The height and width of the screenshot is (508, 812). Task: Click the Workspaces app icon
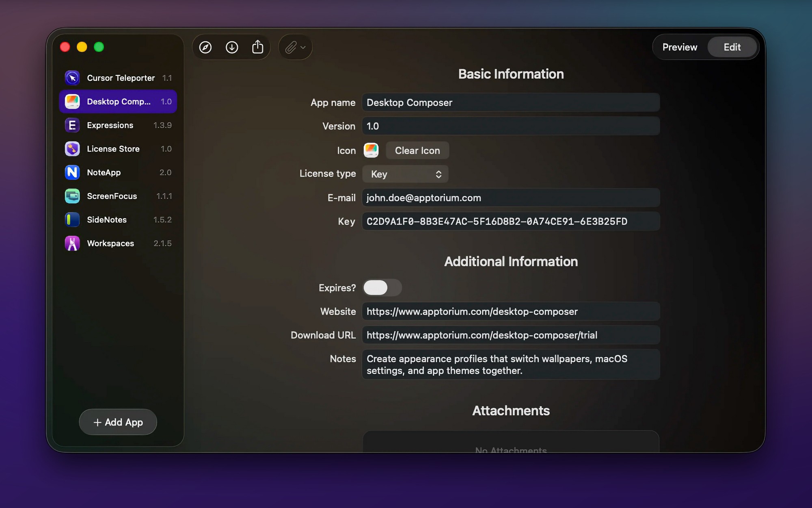72,243
